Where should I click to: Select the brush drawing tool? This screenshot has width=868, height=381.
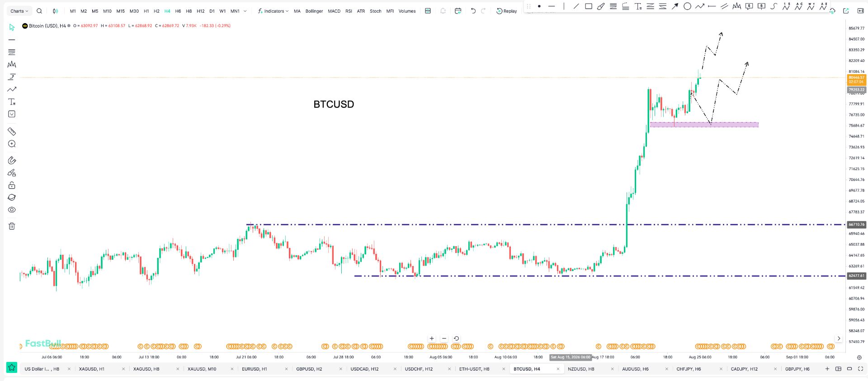tap(601, 6)
